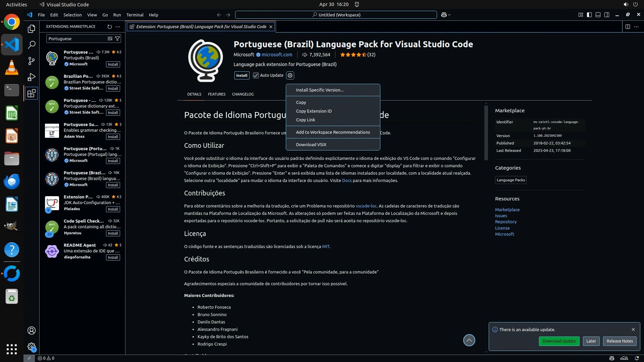Click the Download Update button
The image size is (644, 362).
559,341
